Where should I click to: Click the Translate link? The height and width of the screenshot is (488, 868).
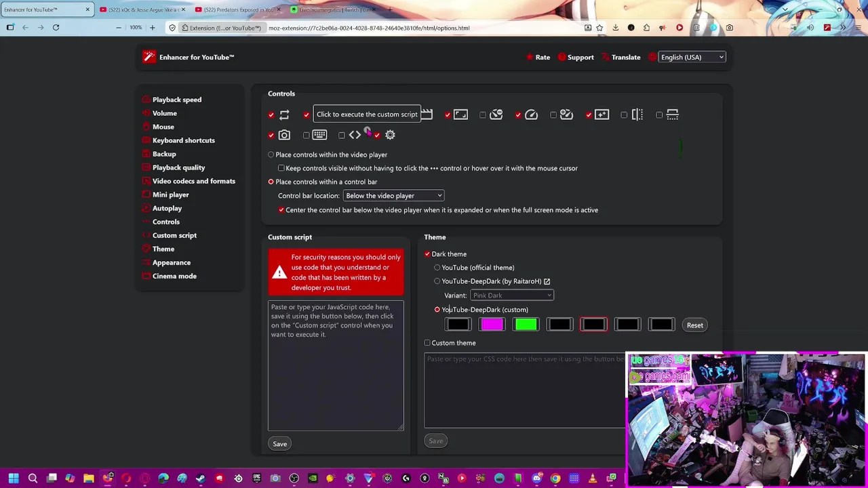[x=620, y=57]
